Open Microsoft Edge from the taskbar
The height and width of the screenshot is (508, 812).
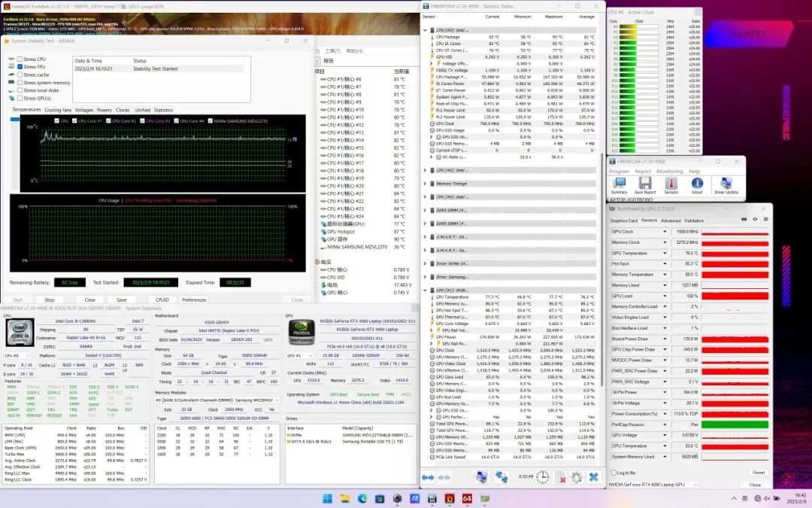point(362,498)
